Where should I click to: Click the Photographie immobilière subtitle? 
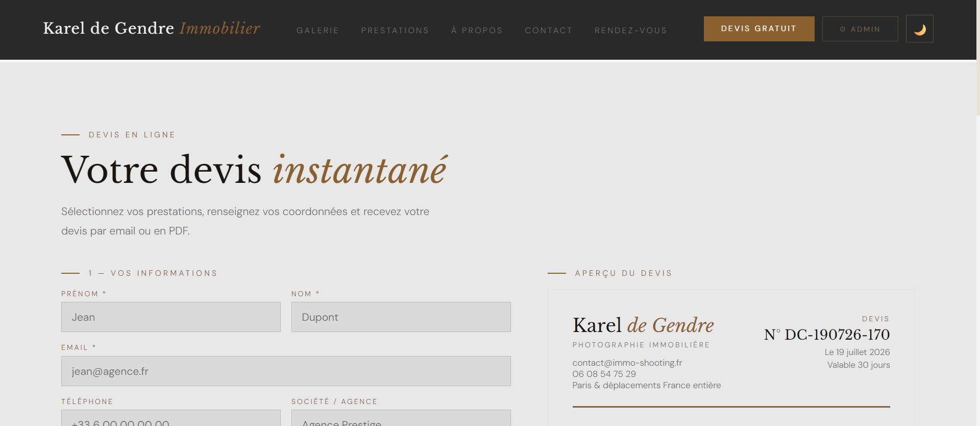coord(641,345)
